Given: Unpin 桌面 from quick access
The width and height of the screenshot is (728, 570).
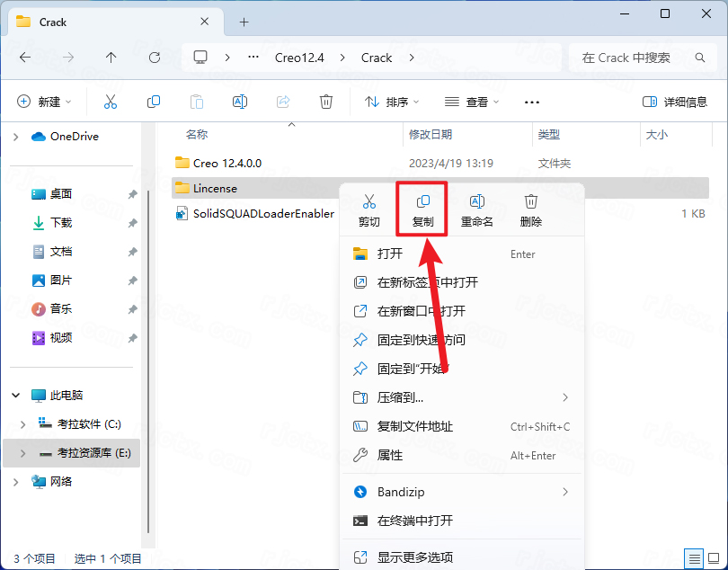Looking at the screenshot, I should point(133,194).
